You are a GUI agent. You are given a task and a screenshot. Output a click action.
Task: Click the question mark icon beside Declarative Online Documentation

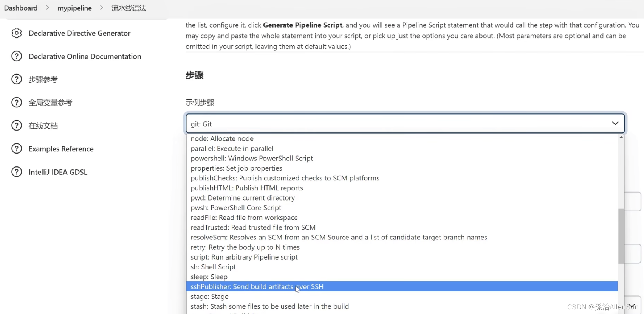coord(17,56)
